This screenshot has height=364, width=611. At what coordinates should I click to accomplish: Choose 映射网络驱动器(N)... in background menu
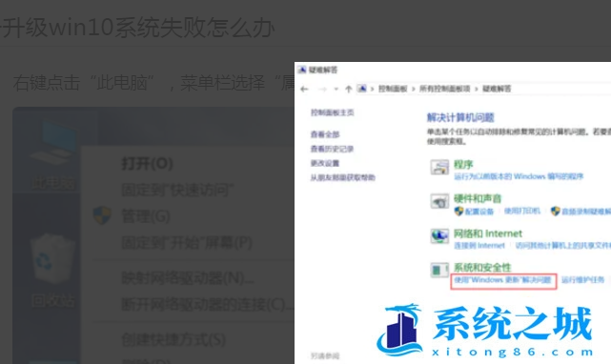(188, 278)
